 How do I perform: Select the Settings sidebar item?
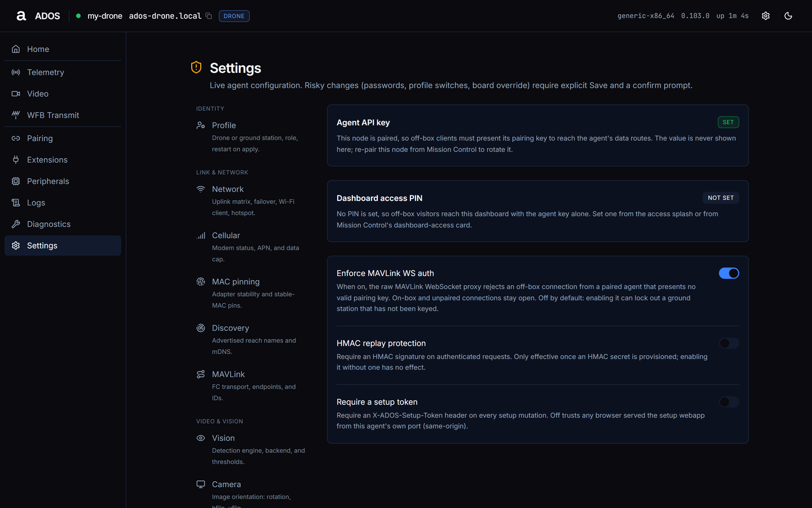click(63, 246)
